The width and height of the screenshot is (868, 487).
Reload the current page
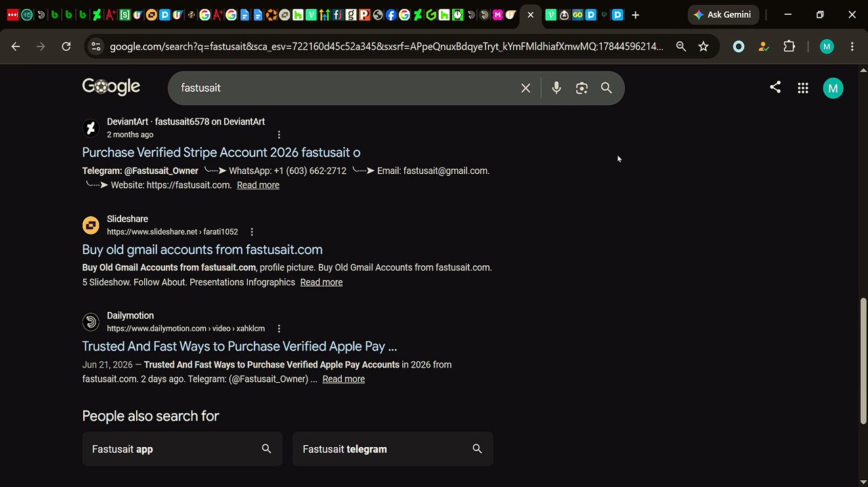click(x=66, y=47)
